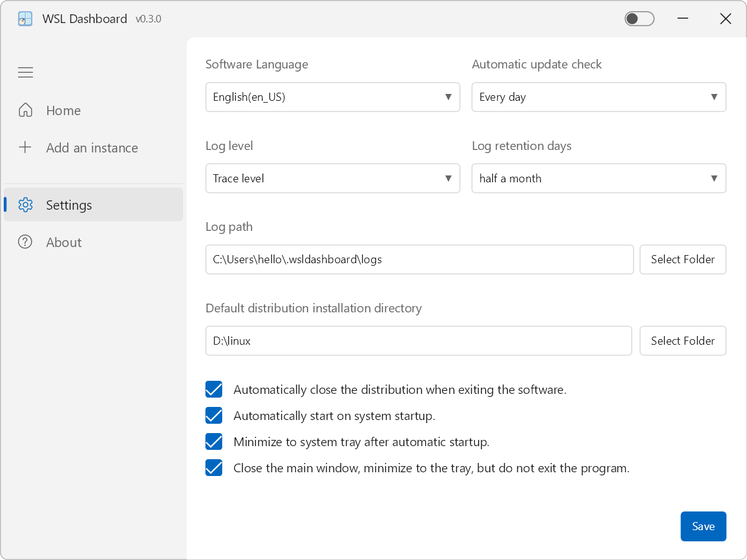747x560 pixels.
Task: Open the About menu item
Action: point(63,243)
